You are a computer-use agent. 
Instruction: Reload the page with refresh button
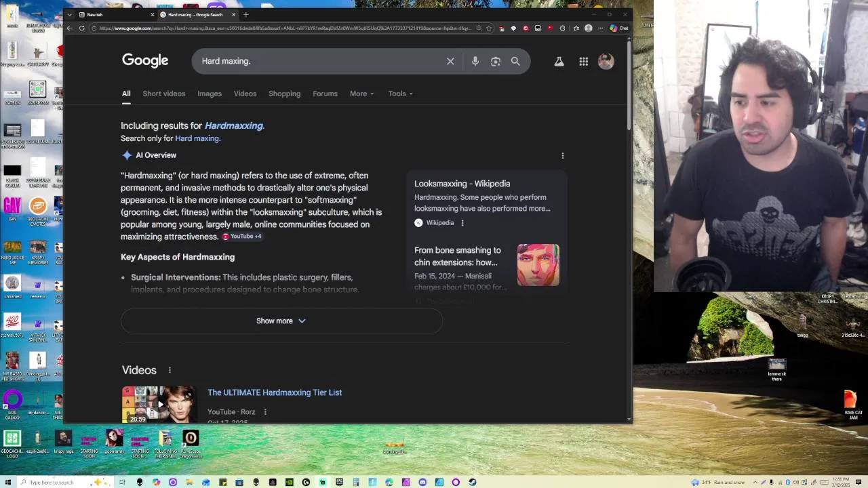82,28
